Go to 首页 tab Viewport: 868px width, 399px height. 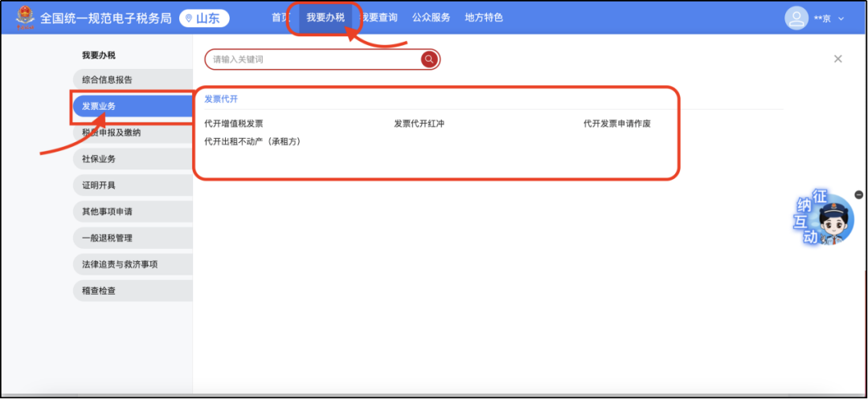coord(280,18)
